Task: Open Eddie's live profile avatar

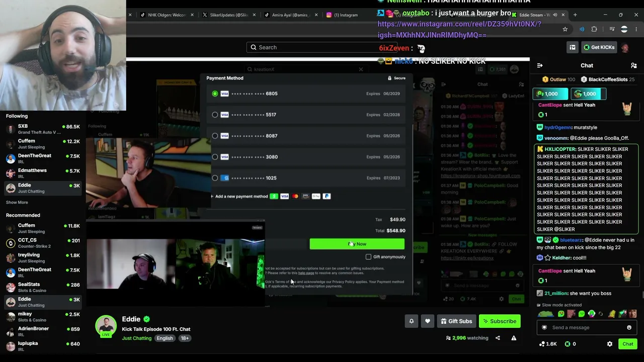Action: 106,326
